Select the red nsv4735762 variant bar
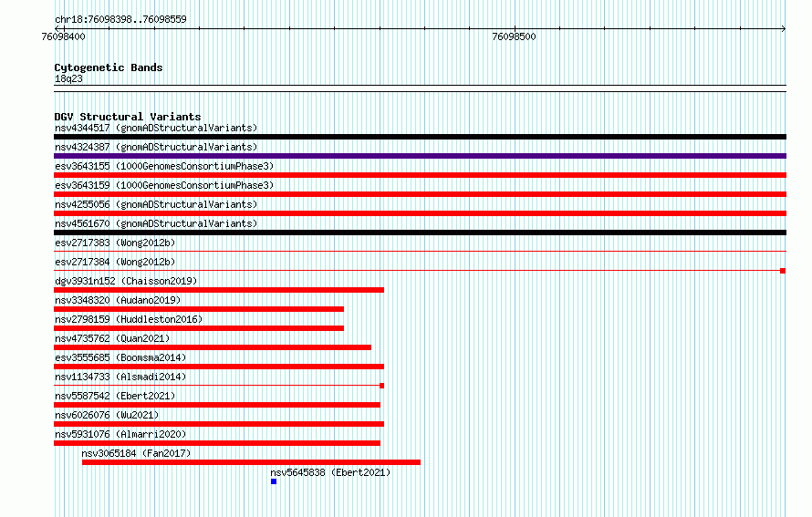 click(x=213, y=347)
